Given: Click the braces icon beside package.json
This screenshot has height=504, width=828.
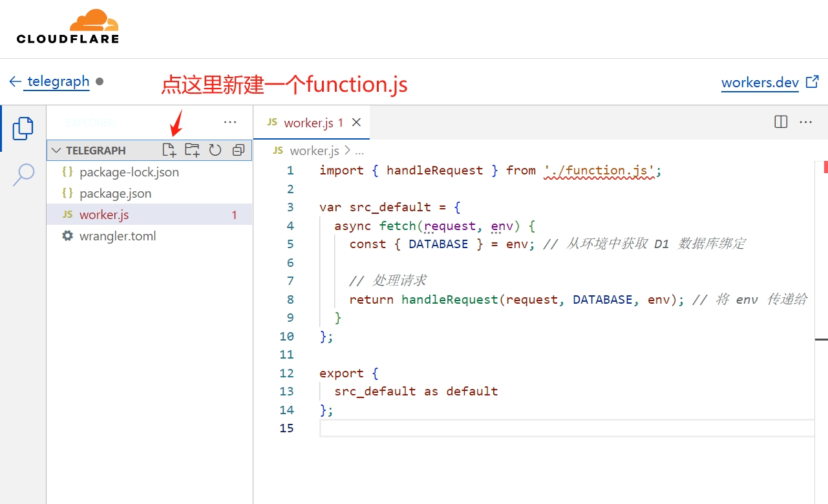Looking at the screenshot, I should (x=67, y=193).
